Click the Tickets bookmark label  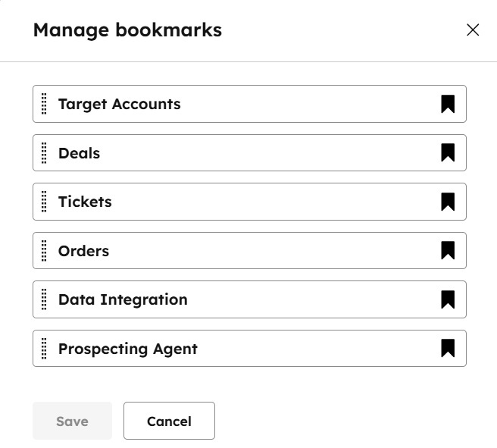pos(85,202)
